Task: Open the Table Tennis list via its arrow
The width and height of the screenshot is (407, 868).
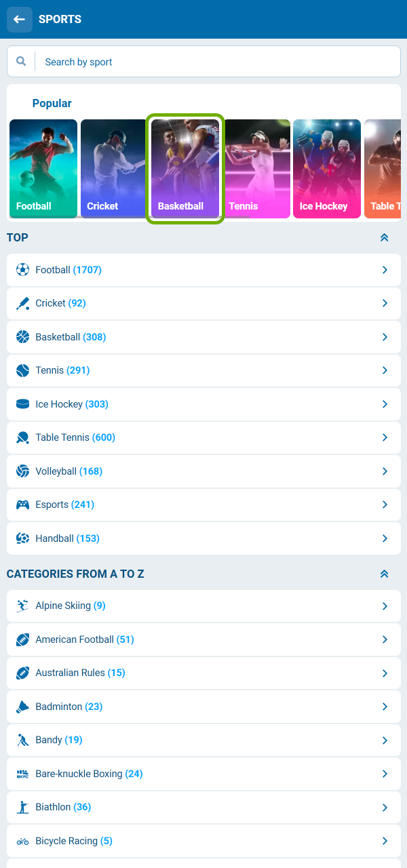Action: coord(385,437)
